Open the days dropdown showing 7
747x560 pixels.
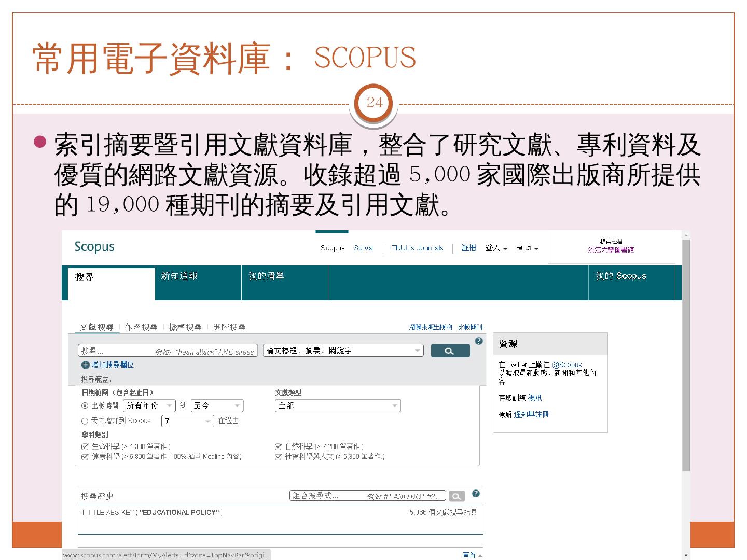click(188, 421)
